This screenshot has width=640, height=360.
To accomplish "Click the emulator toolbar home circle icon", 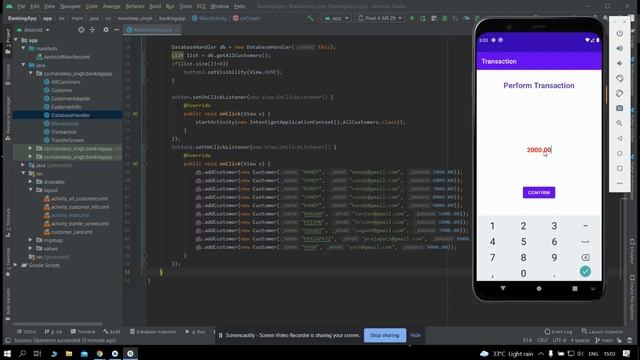I will pos(620,153).
